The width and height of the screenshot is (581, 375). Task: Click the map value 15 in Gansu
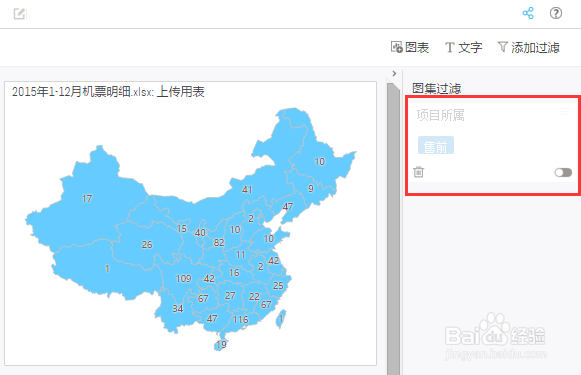pyautogui.click(x=182, y=229)
